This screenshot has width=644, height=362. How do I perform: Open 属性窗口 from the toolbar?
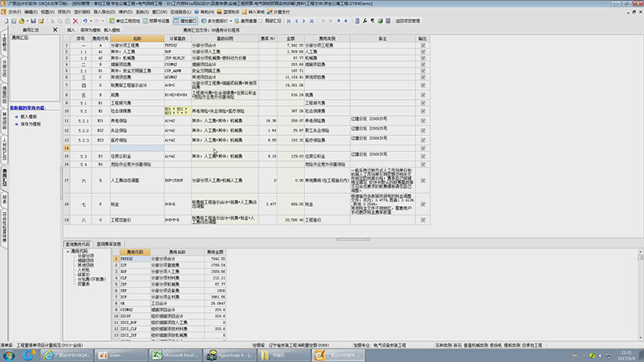[184, 21]
